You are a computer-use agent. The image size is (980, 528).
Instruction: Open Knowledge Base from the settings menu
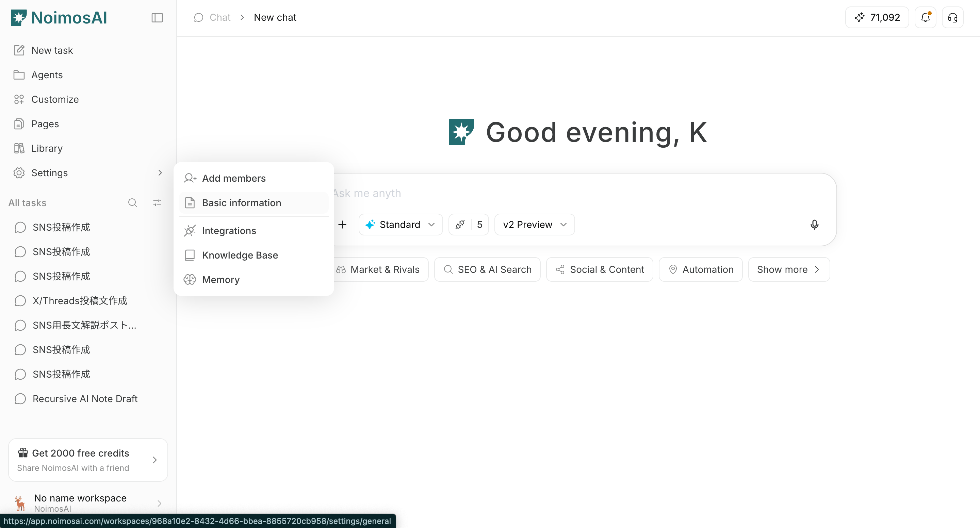click(254, 255)
